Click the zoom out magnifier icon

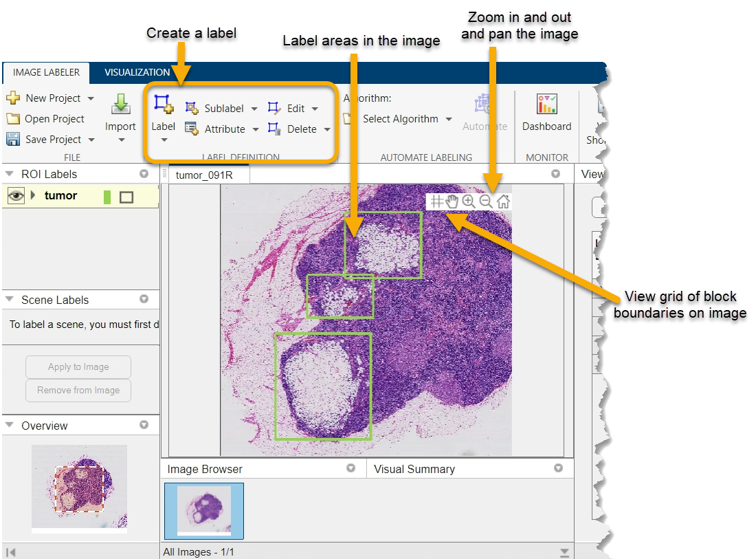click(485, 201)
